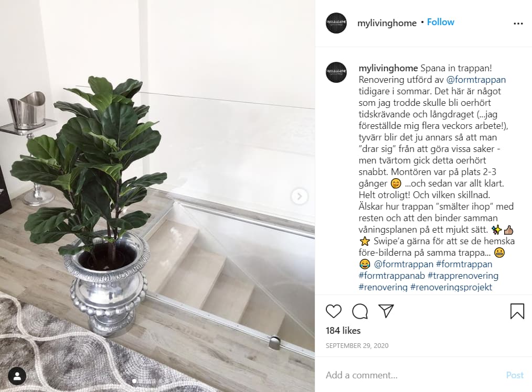This screenshot has height=392, width=532.
Task: Open #renoveringsprojekt hashtag
Action: [451, 287]
